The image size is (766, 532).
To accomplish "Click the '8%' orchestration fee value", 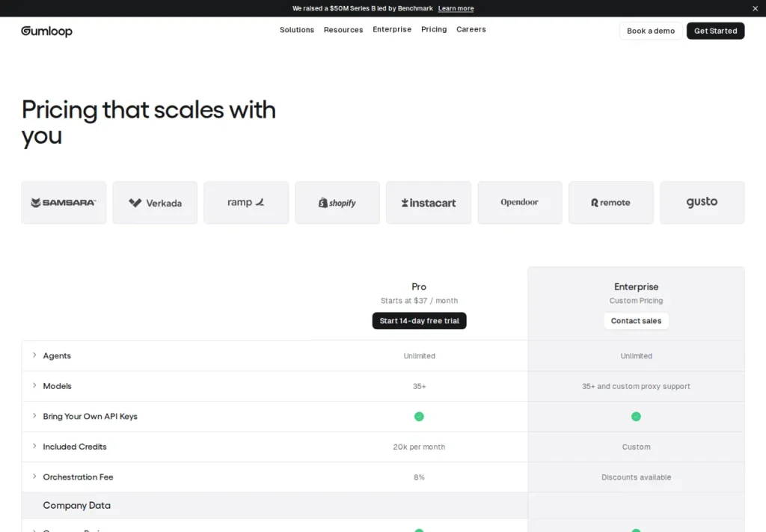I will [x=419, y=477].
